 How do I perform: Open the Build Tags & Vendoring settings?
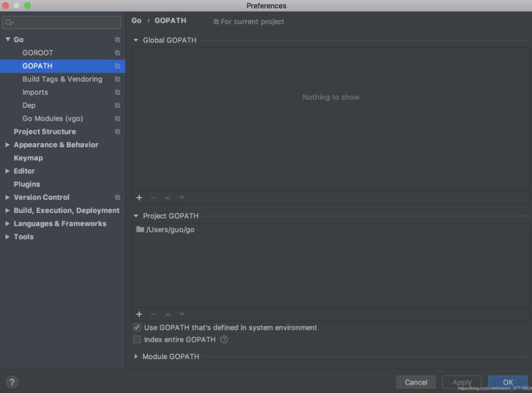coord(62,79)
